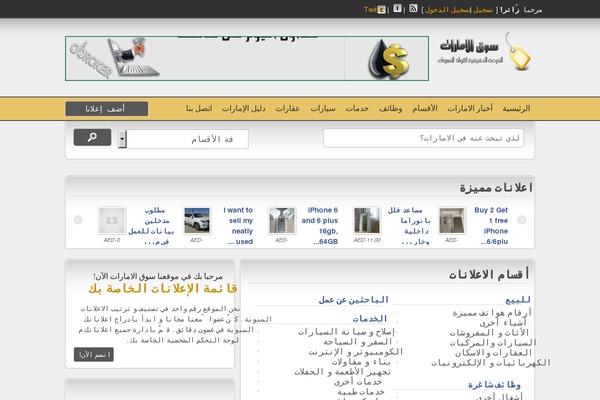Image resolution: width=600 pixels, height=400 pixels.
Task: Open وظائف jobs menu item
Action: [x=390, y=109]
